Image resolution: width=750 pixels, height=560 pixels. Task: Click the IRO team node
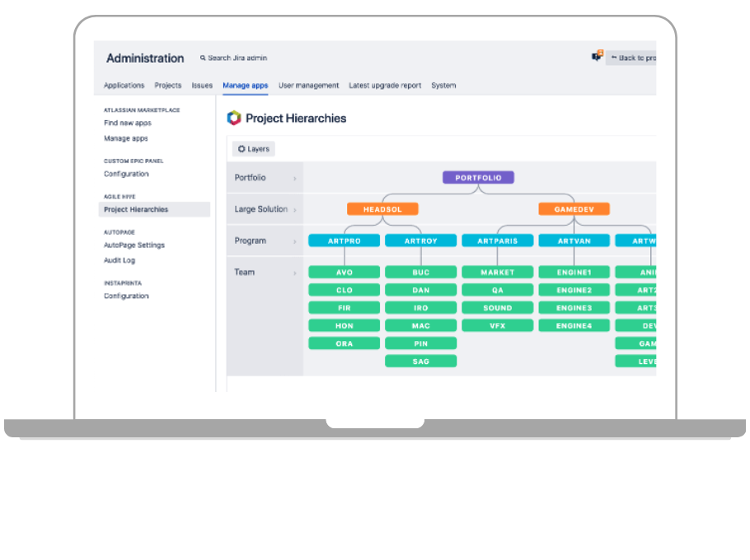[421, 308]
